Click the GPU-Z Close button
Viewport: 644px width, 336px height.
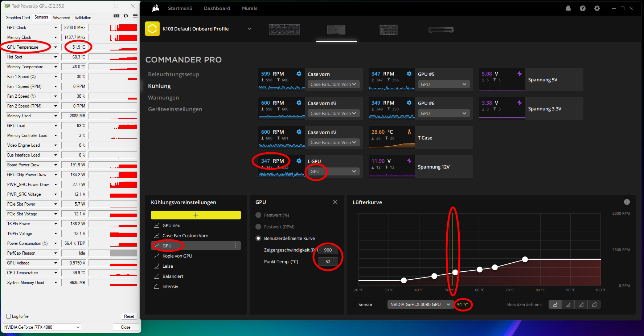[x=126, y=327]
